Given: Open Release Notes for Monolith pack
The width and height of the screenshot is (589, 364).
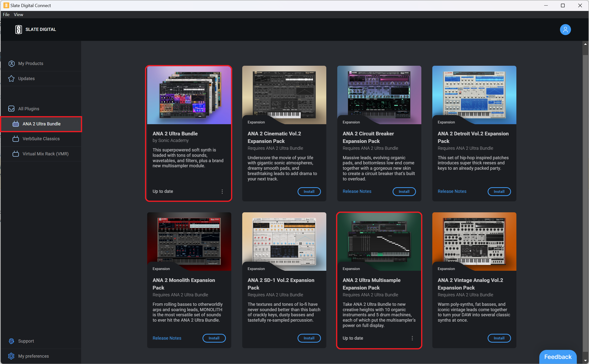Looking at the screenshot, I should click(x=167, y=338).
